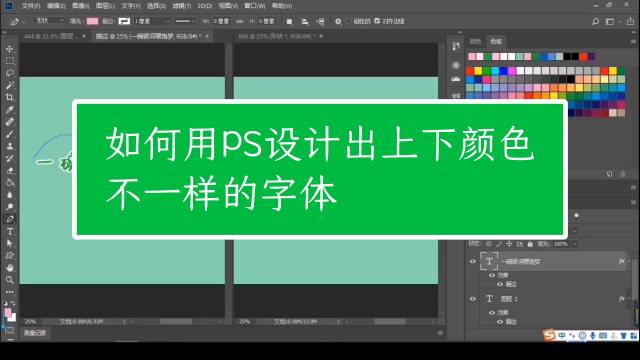Open the shape mode dropdown in options bar

coord(49,20)
